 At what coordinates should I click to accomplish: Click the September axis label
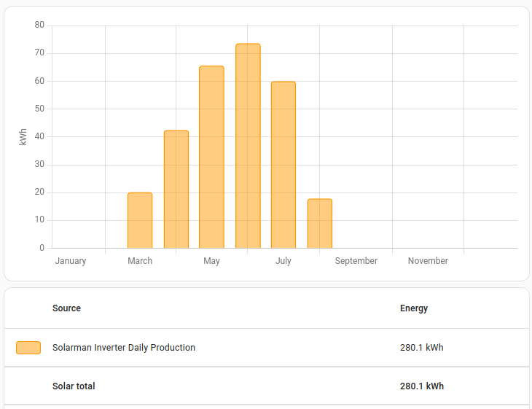(356, 261)
